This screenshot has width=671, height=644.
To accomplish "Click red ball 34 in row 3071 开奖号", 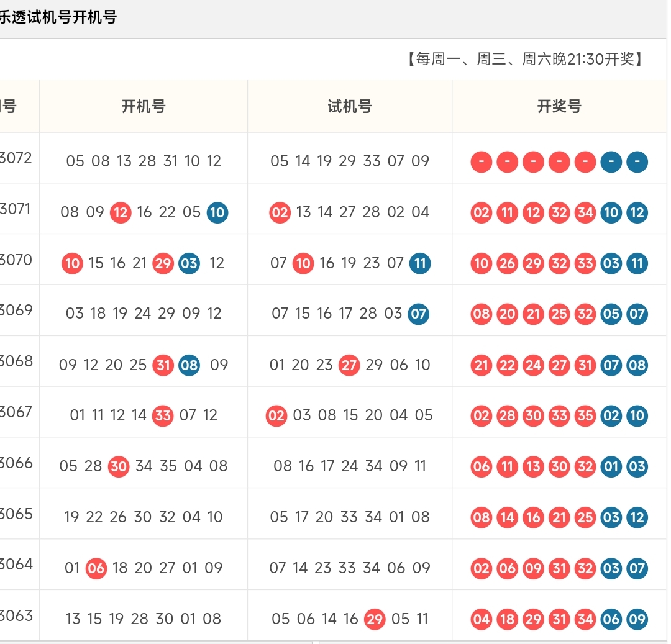I will 585,212.
